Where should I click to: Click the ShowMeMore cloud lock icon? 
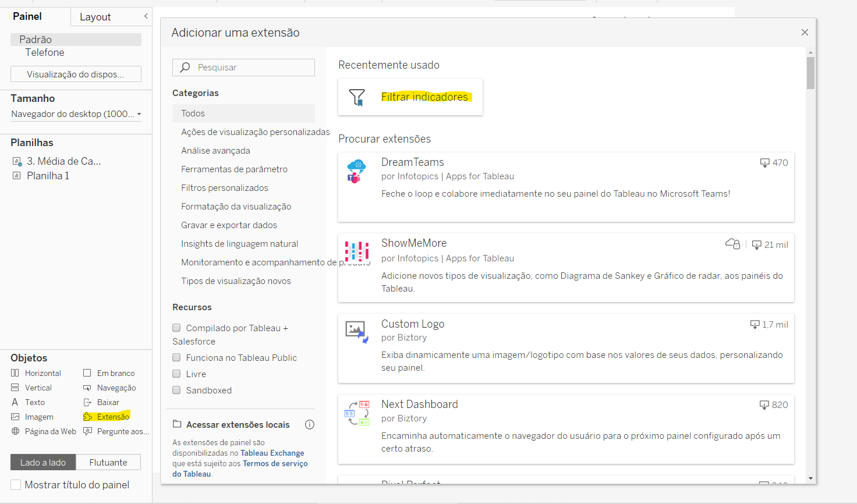pos(733,244)
